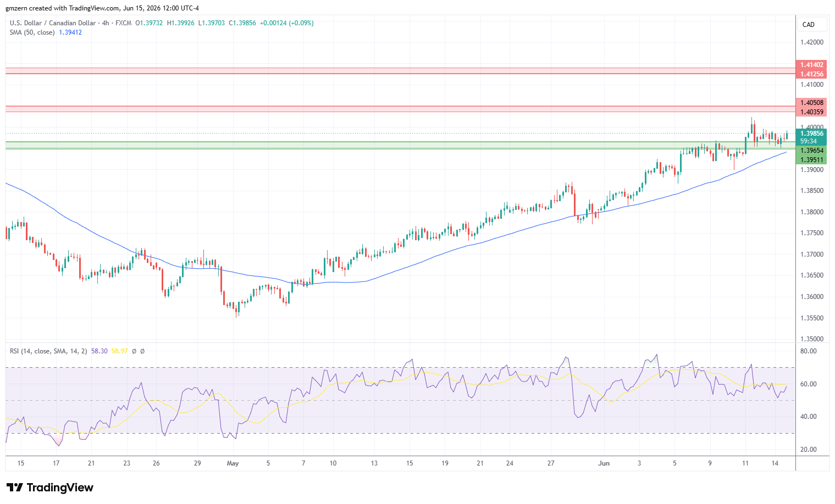Click the 14 date label on the time axis
The width and height of the screenshot is (835, 504).
point(775,463)
